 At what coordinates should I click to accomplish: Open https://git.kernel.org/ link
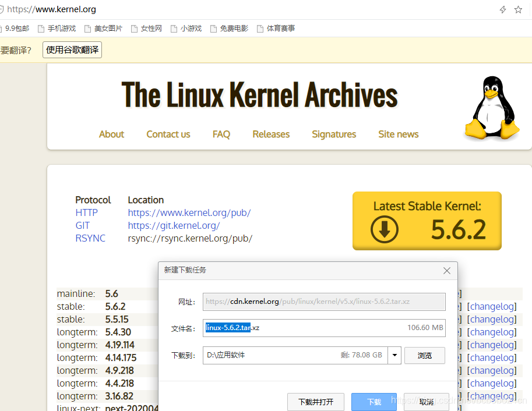click(x=174, y=225)
